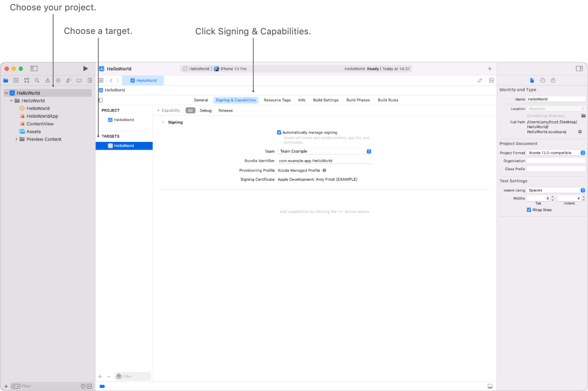The width and height of the screenshot is (588, 391).
Task: Select the All configuration filter
Action: click(x=190, y=110)
